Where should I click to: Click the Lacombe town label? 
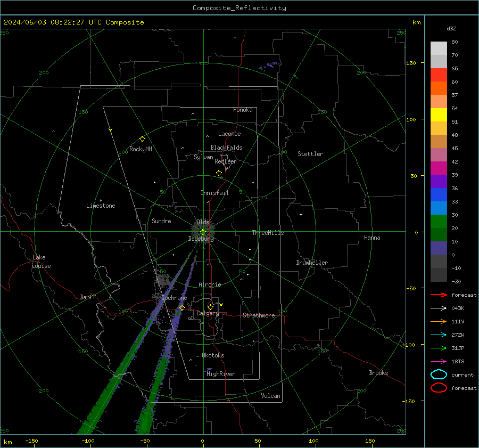pos(229,134)
